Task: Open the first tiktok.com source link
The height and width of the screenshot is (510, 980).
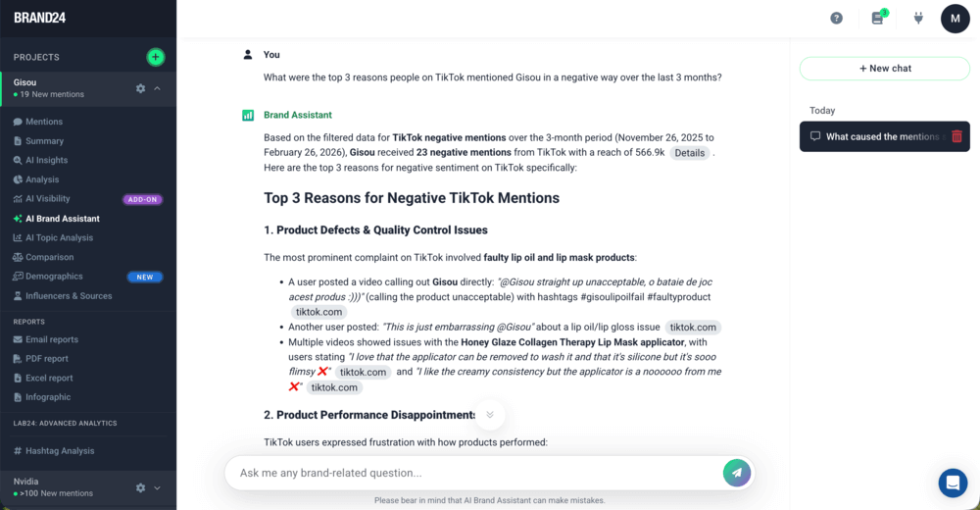Action: 319,312
